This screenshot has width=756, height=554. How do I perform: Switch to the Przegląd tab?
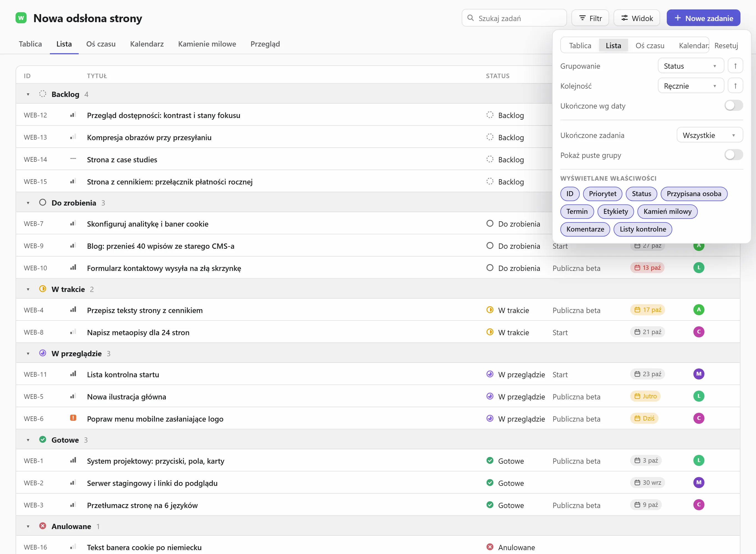265,44
